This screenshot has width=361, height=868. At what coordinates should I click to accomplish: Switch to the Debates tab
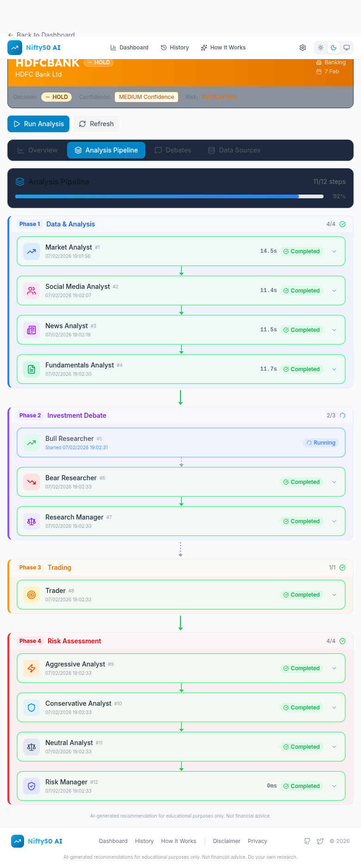click(x=173, y=150)
